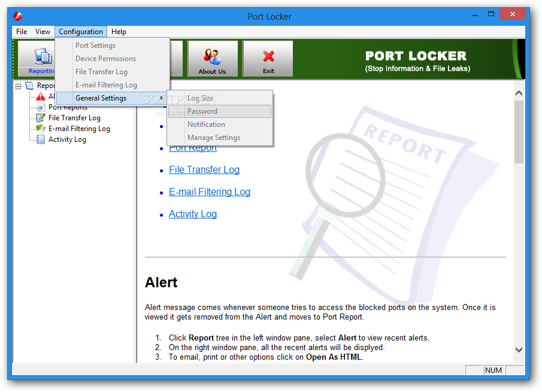Click the Alert heading text
The height and width of the screenshot is (392, 542).
pos(161,282)
